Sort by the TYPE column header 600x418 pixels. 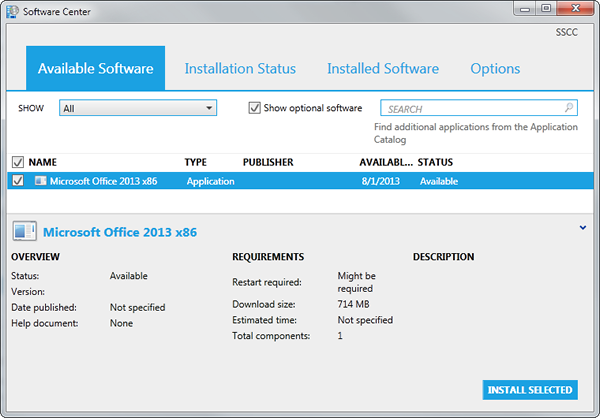196,162
